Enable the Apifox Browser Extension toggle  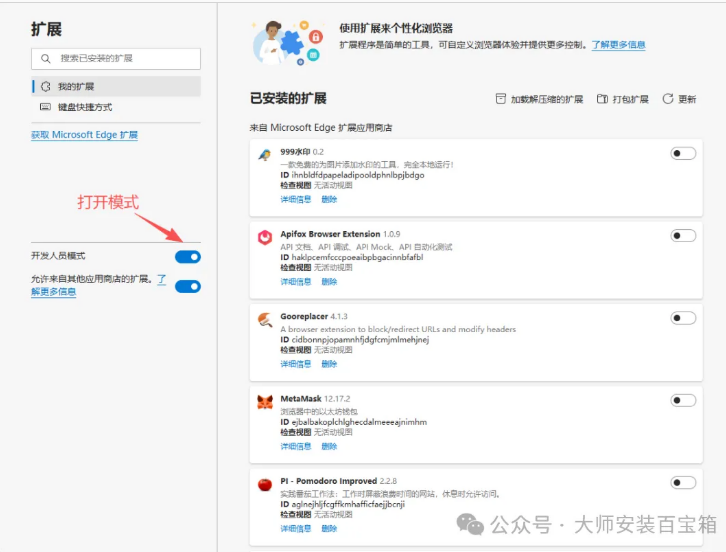(x=683, y=236)
